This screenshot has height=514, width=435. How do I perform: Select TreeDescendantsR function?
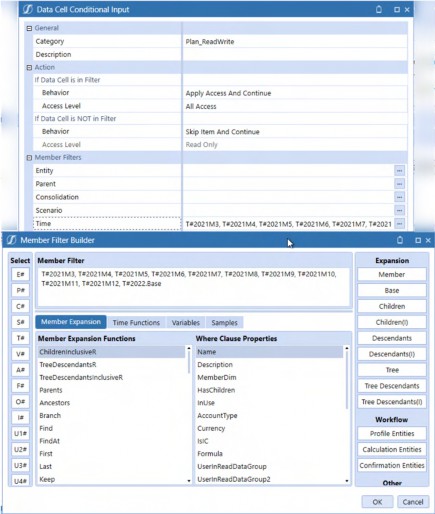111,364
